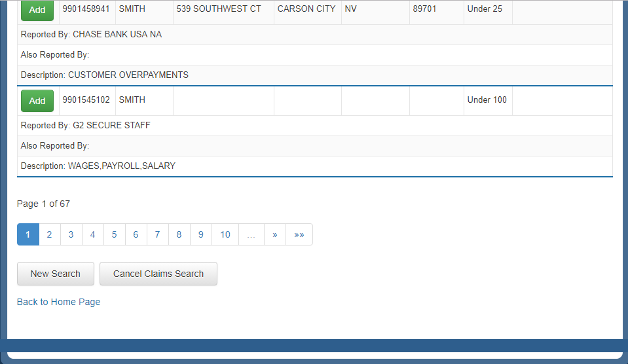Viewport: 628px width, 364px height.
Task: Go to results page 9
Action: 200,234
